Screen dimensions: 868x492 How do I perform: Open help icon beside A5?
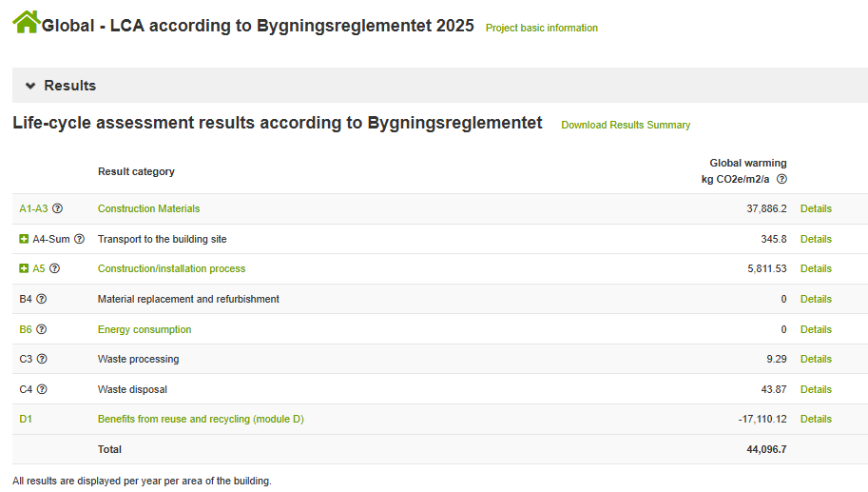tap(54, 268)
